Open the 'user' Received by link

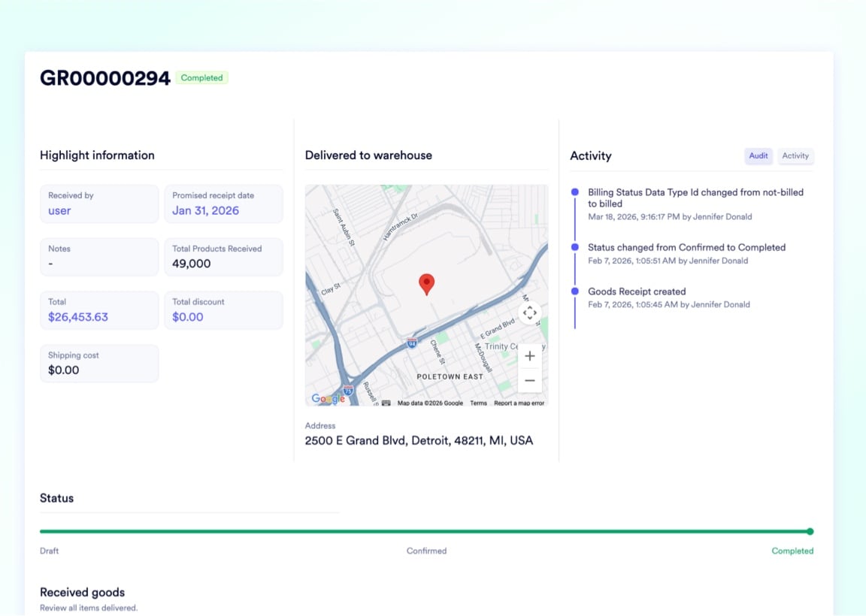[59, 211]
